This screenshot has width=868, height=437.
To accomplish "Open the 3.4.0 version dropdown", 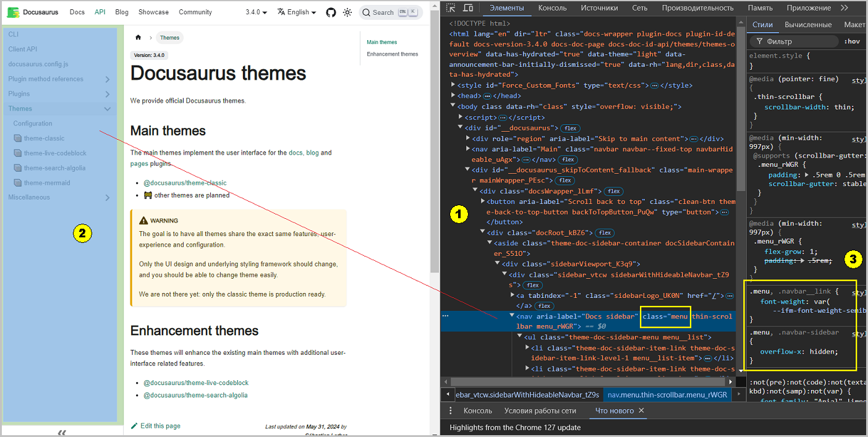I will (x=256, y=12).
